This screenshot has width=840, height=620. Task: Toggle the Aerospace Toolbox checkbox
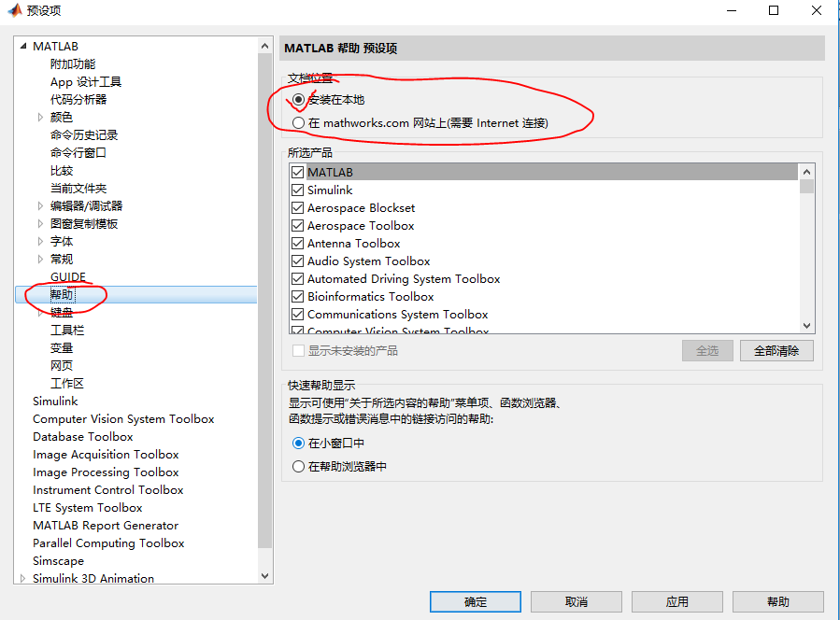tap(298, 225)
